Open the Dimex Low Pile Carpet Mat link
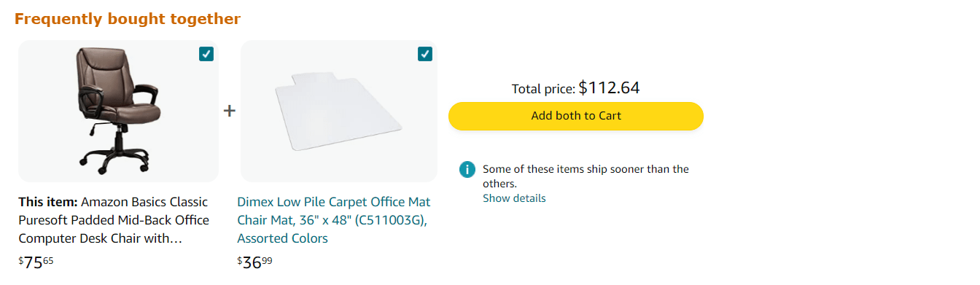 pos(334,220)
